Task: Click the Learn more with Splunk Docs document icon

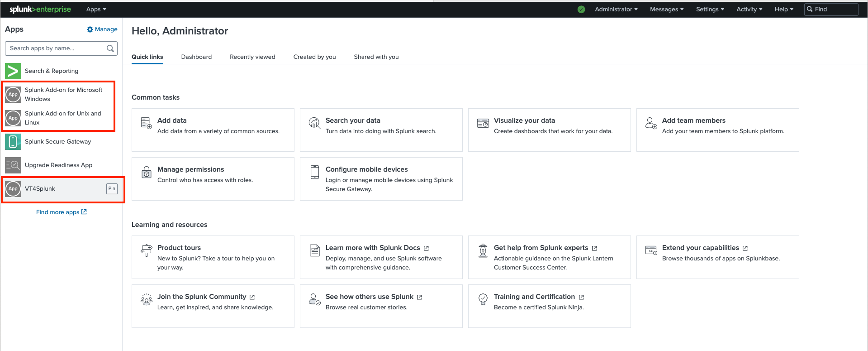Action: coord(315,250)
